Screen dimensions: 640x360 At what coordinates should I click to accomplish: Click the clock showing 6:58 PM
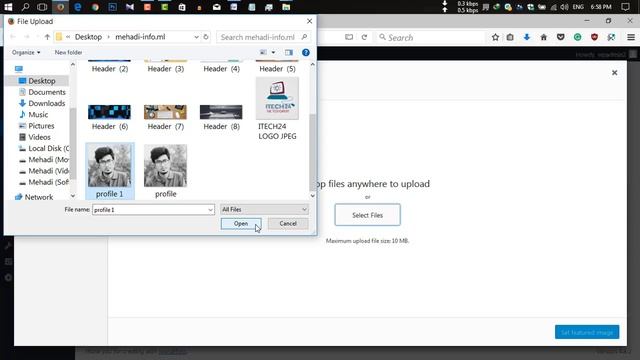pos(601,7)
